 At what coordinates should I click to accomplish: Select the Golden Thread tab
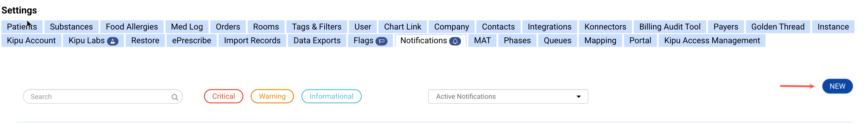click(x=777, y=27)
